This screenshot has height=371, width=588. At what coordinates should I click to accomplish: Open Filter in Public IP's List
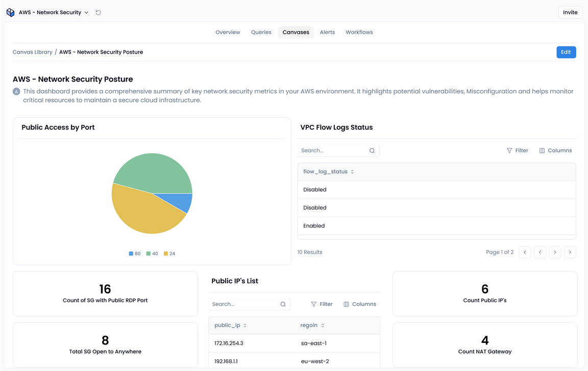click(322, 304)
